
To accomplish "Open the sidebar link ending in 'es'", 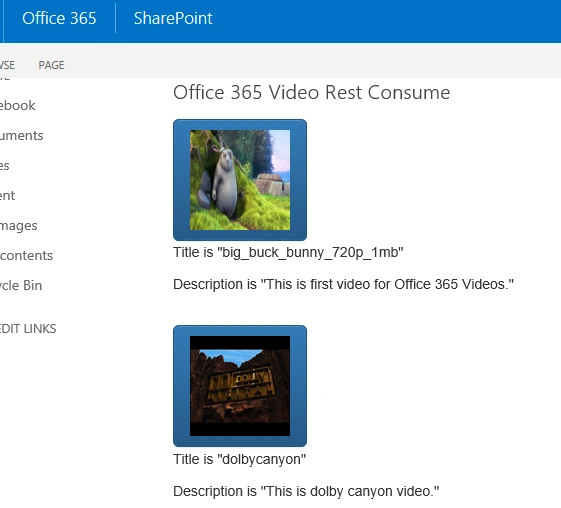I will 5,166.
